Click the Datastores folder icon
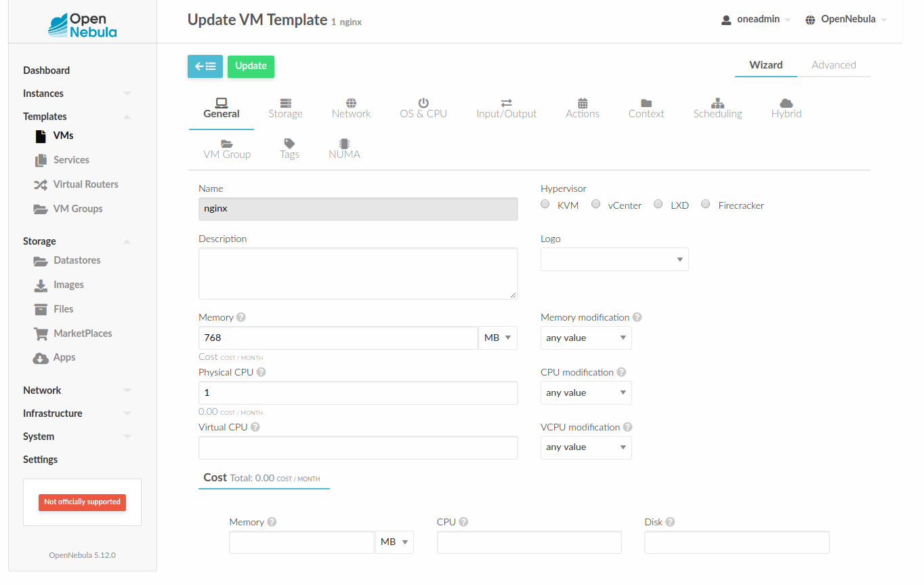 tap(41, 260)
